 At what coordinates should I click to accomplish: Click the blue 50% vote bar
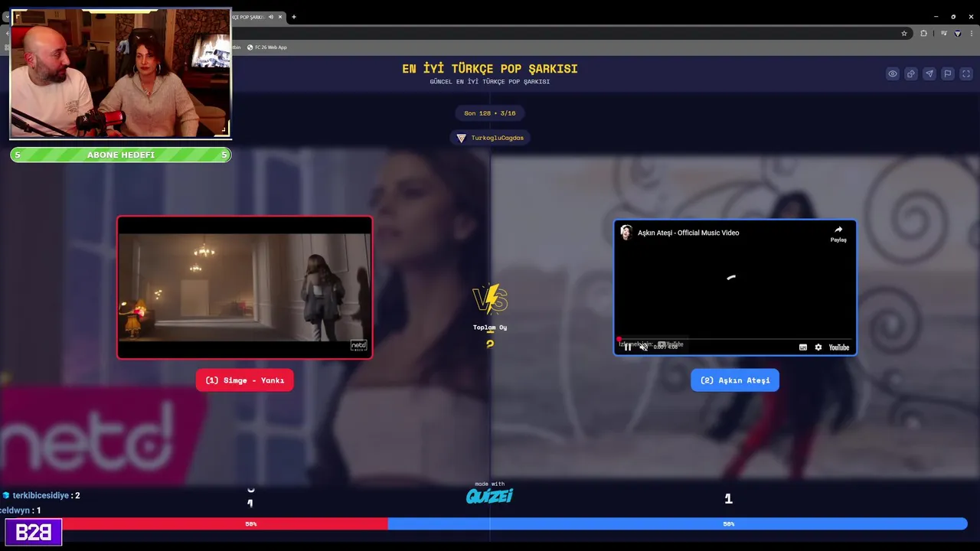point(678,524)
